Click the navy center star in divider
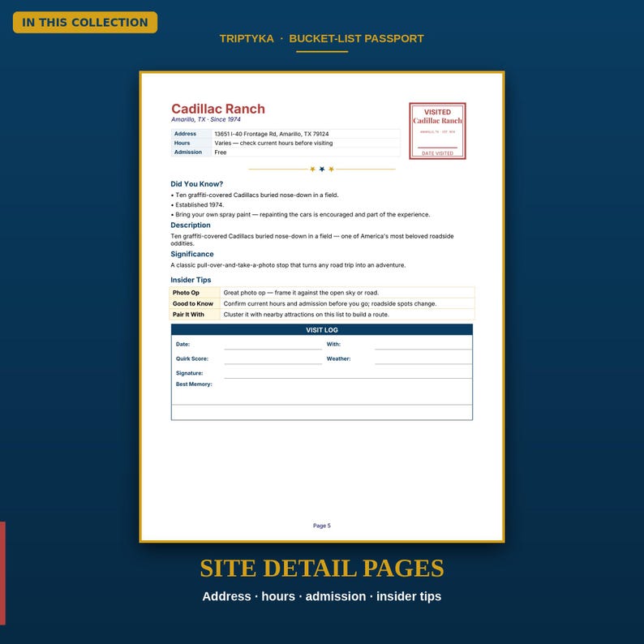This screenshot has width=644, height=644. (322, 169)
